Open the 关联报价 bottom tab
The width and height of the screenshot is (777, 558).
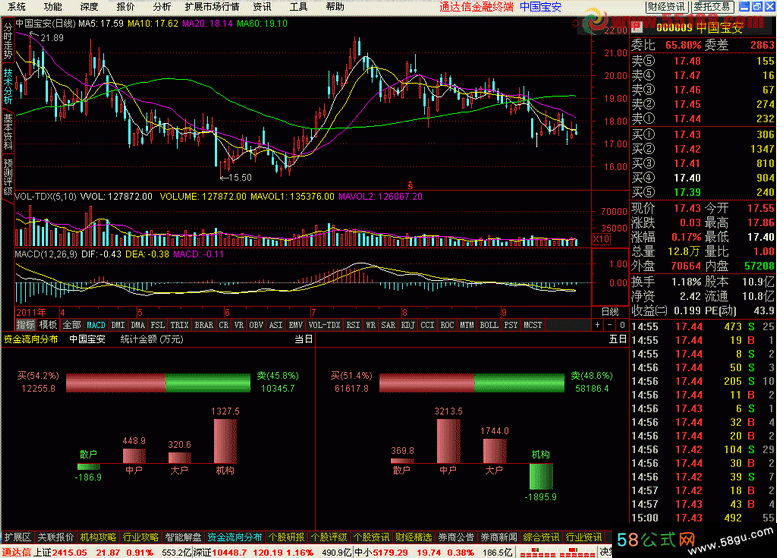(56, 537)
